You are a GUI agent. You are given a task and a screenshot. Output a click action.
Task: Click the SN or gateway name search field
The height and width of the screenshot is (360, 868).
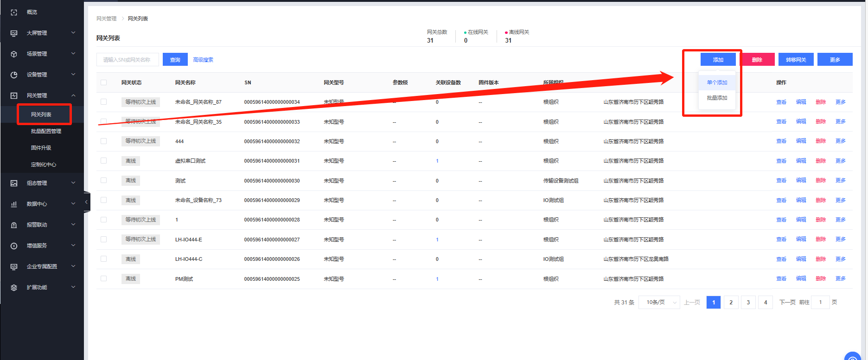pos(128,60)
